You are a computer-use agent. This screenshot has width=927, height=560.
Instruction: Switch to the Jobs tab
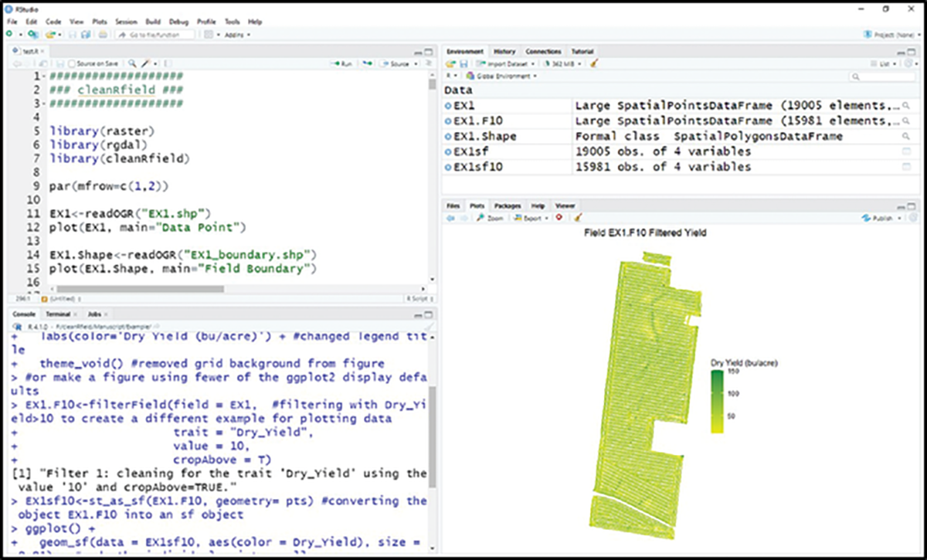[94, 315]
